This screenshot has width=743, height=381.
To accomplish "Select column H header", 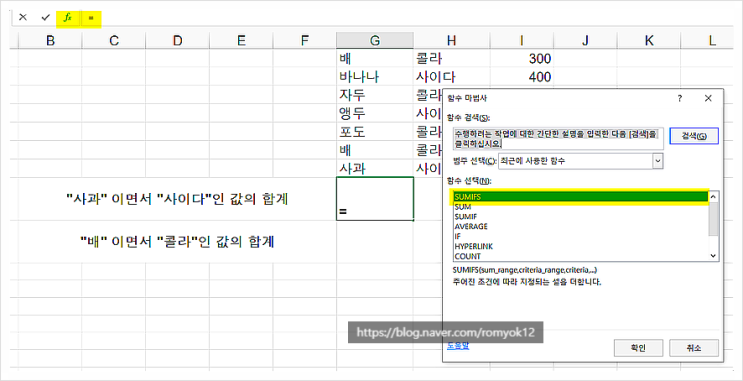I will tap(452, 41).
